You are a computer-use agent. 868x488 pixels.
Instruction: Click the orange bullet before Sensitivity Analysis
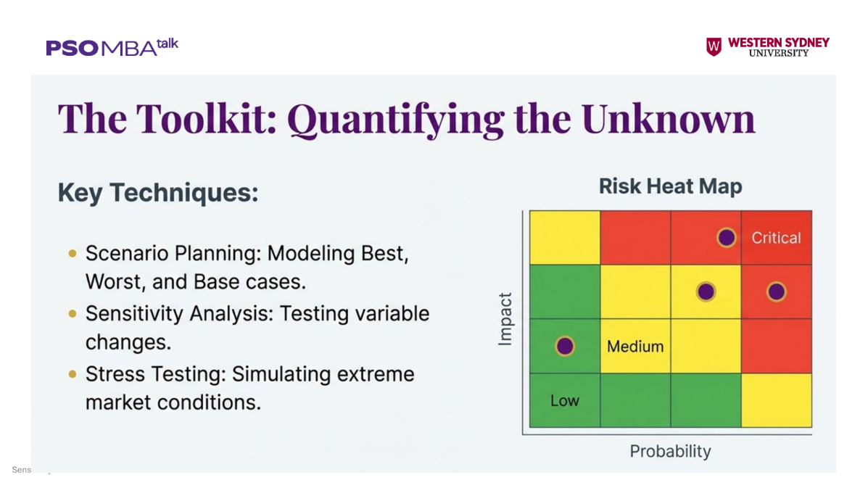coord(73,313)
